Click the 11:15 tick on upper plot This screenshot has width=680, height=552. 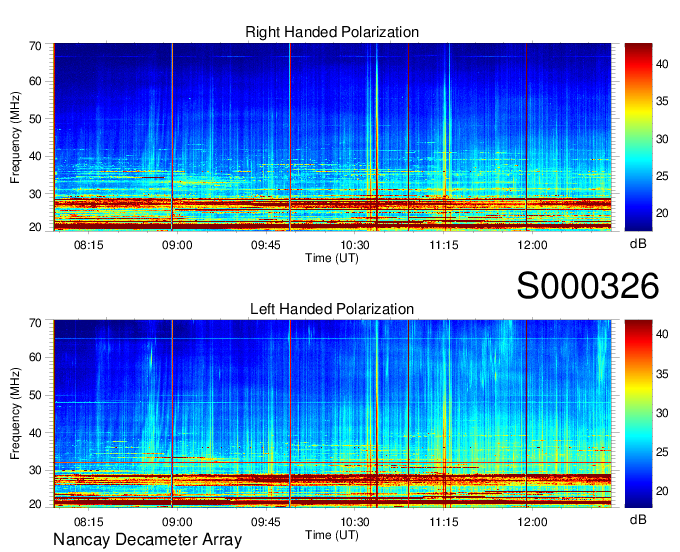click(444, 245)
